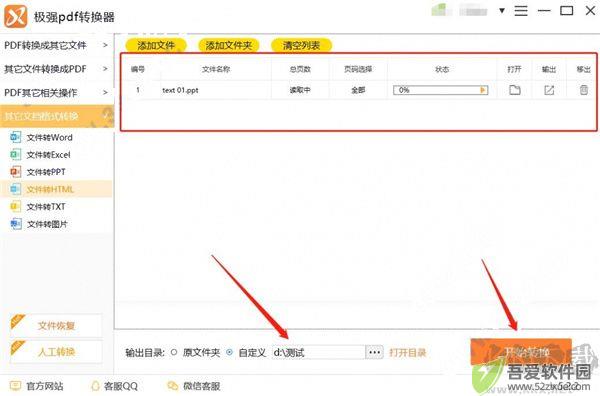Click the output icon in 输出 column
Screen dimensions: 600x396
(x=549, y=90)
